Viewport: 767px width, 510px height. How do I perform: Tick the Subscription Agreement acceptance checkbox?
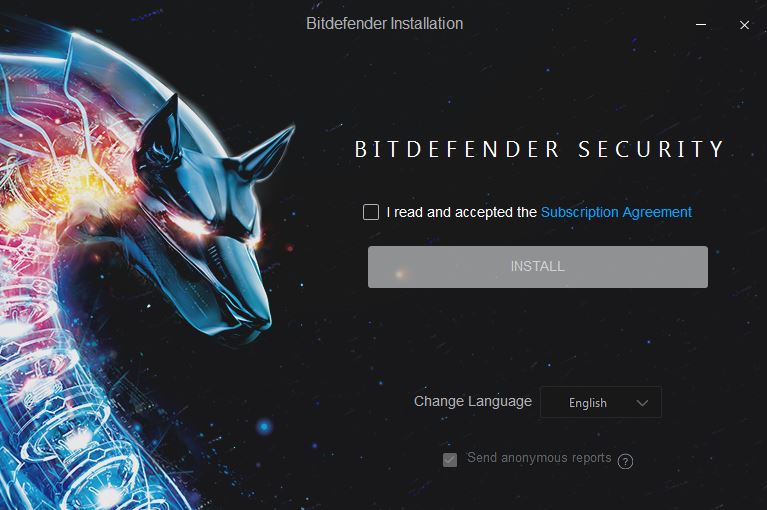pos(371,212)
